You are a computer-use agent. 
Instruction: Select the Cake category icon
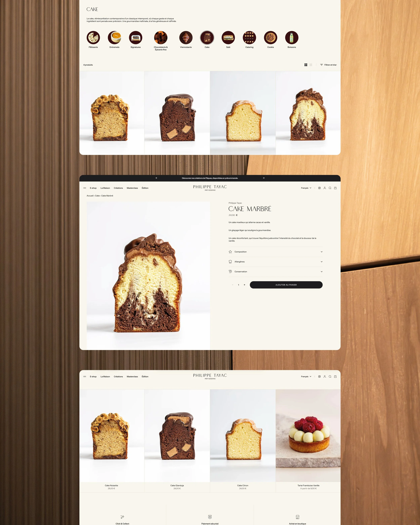pos(207,37)
